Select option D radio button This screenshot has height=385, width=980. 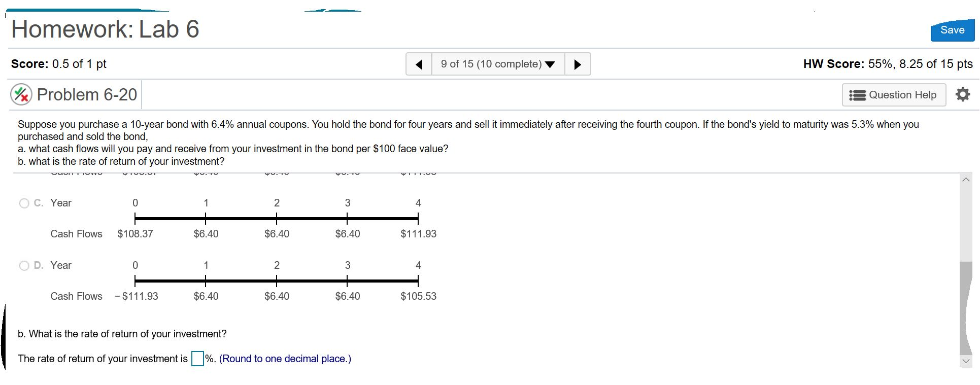pos(24,266)
